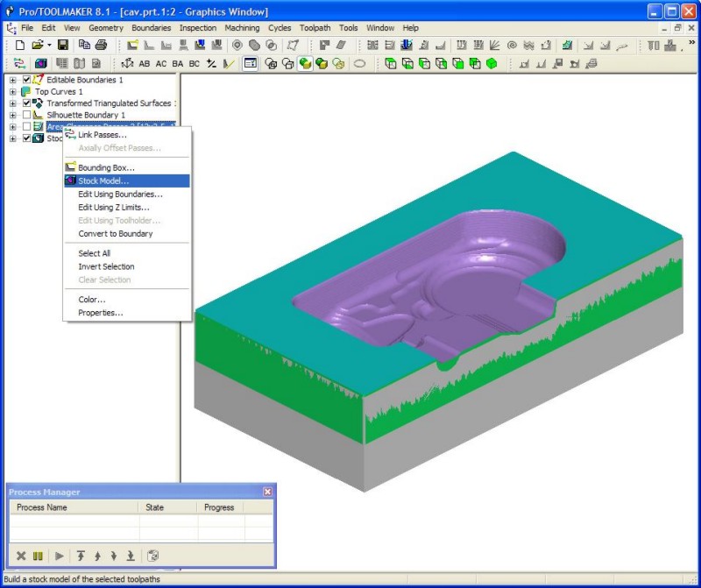Choose Stock Model... from context menu
Image resolution: width=701 pixels, height=588 pixels.
(x=127, y=181)
